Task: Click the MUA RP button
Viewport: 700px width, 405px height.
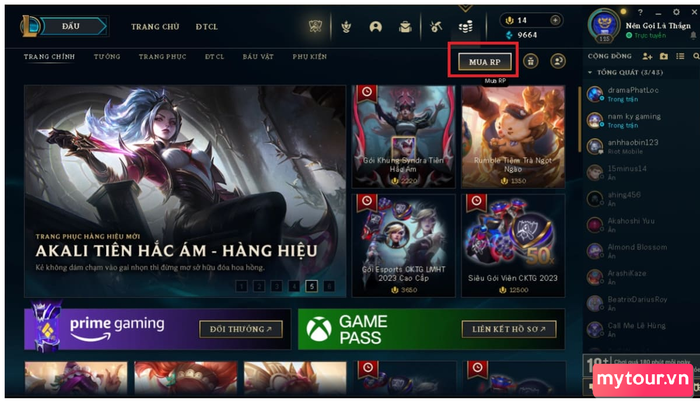Action: (x=485, y=62)
